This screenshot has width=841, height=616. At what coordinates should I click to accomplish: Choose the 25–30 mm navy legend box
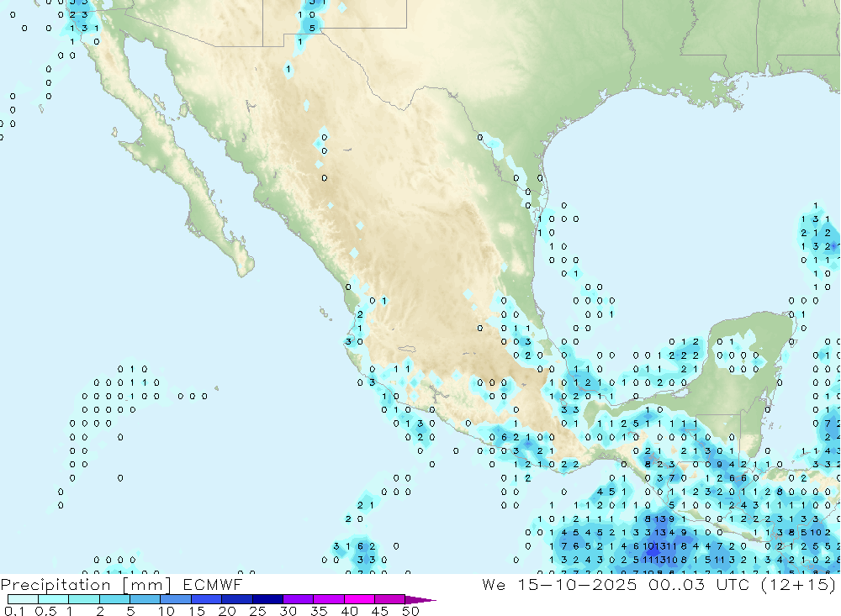267,599
